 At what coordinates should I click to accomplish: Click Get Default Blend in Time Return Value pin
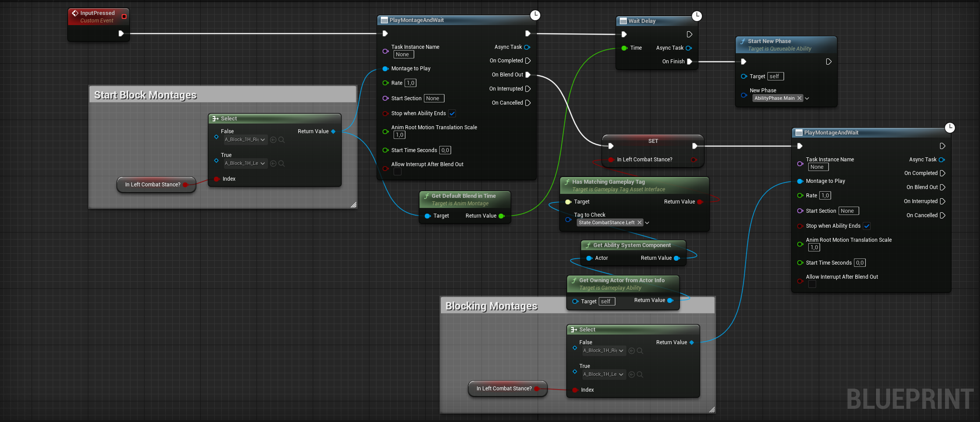coord(502,216)
